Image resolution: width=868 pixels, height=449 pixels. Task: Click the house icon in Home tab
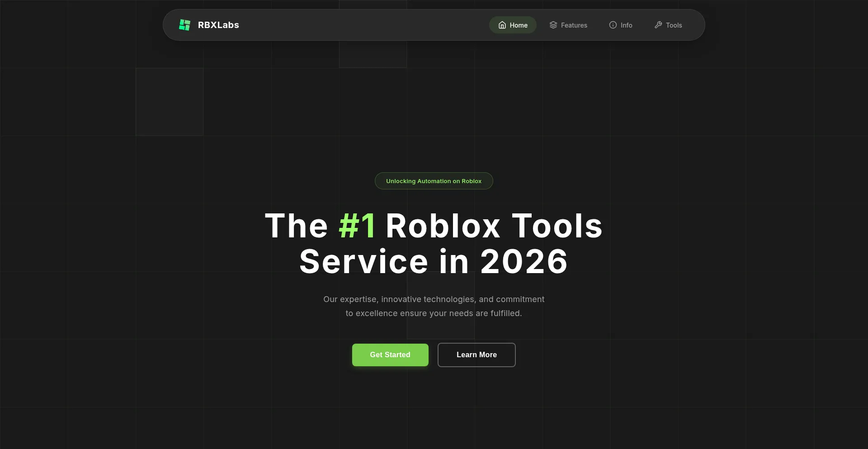[x=502, y=25]
